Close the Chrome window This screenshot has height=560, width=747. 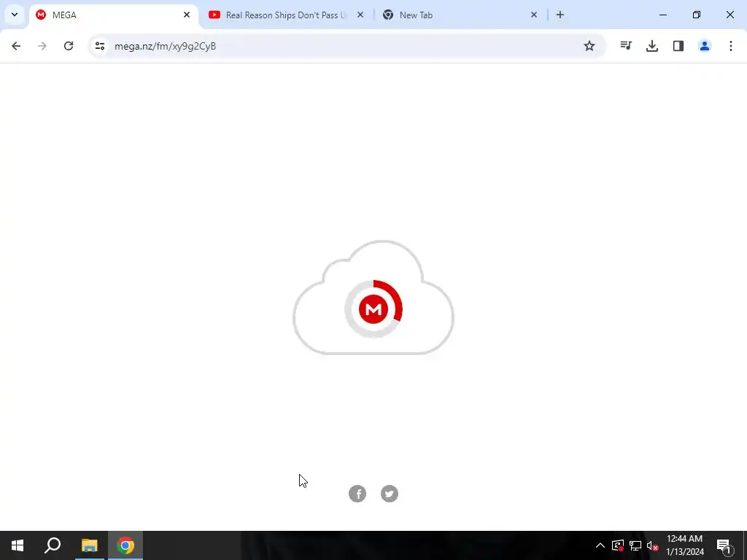click(x=729, y=15)
